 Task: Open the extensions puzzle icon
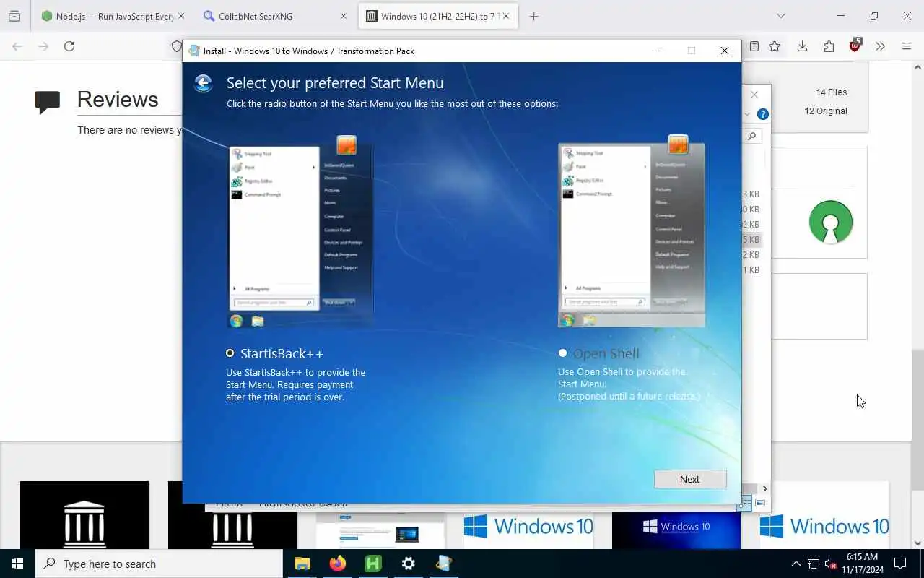[x=829, y=46]
